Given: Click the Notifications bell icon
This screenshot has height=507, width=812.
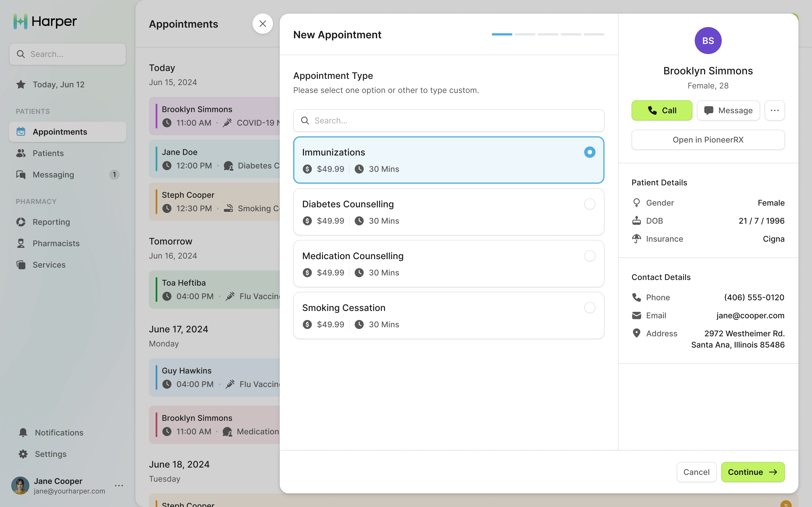Looking at the screenshot, I should [x=23, y=433].
